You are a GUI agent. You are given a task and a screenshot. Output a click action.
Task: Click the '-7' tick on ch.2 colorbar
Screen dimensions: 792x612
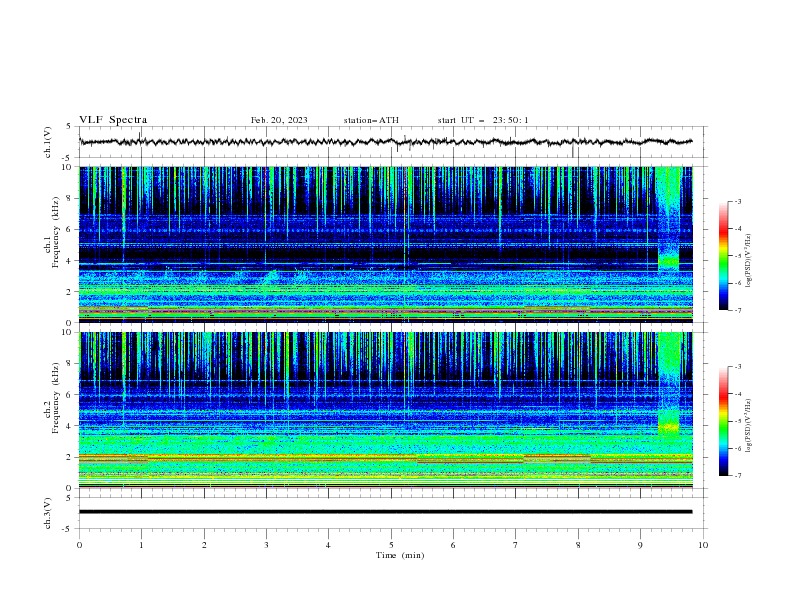(738, 475)
